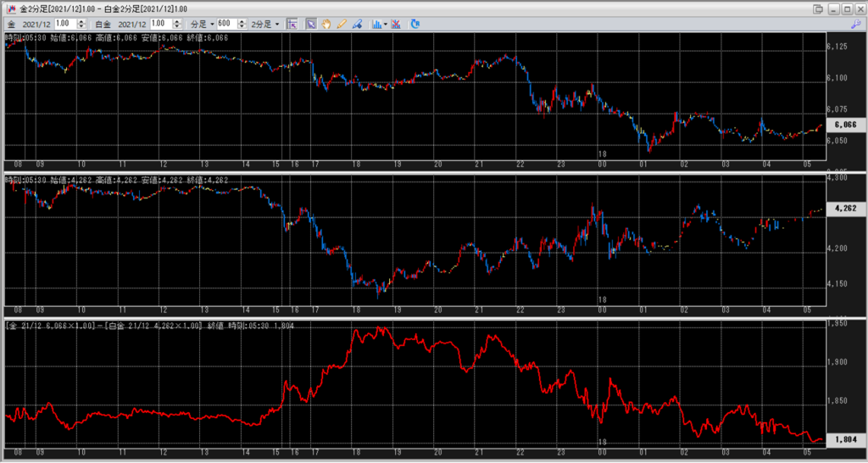This screenshot has height=463, width=868.
Task: Choose the pencil drawing tool
Action: (x=342, y=24)
